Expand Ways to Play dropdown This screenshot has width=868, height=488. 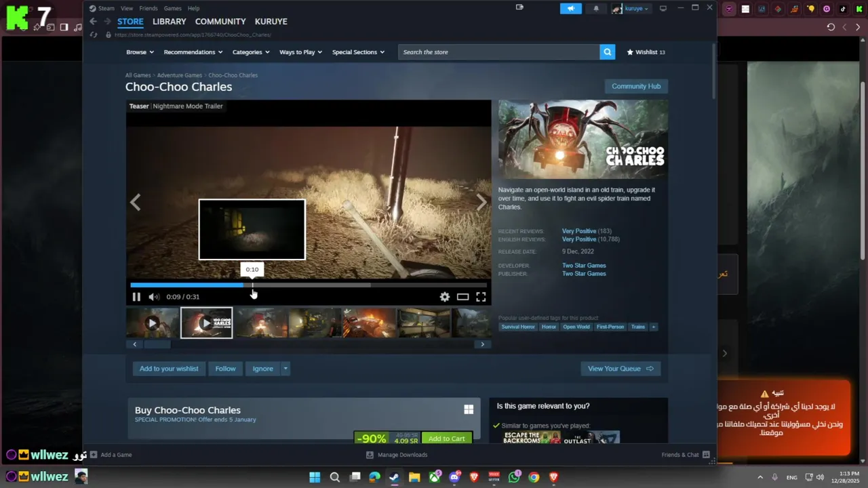300,52
